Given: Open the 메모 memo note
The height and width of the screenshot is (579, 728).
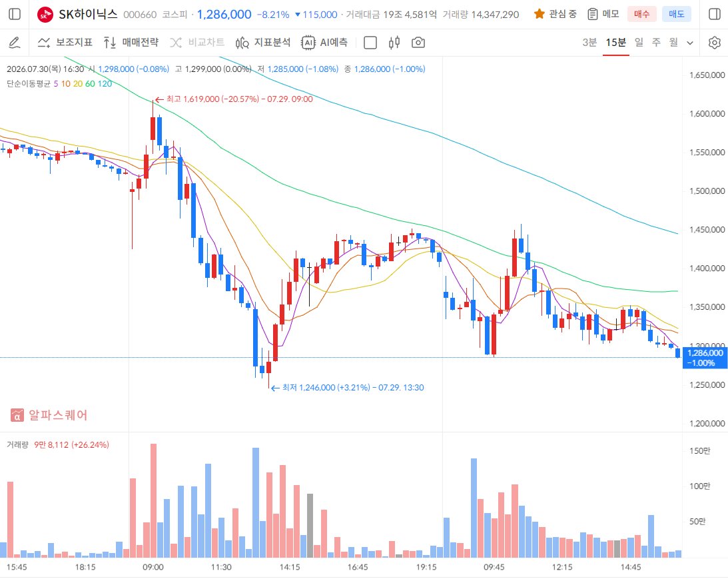Looking at the screenshot, I should (603, 14).
